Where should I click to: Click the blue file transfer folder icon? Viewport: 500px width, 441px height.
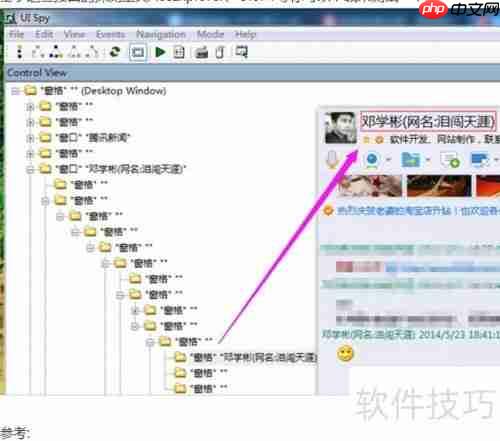coord(411,160)
